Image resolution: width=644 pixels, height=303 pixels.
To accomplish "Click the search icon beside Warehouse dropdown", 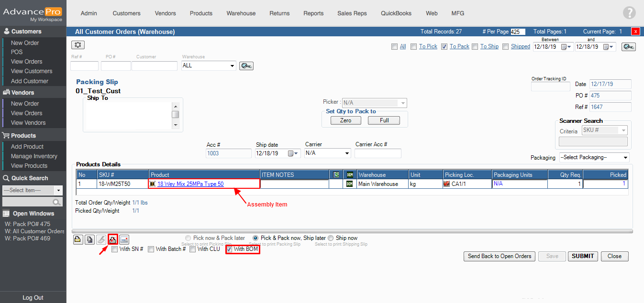I will click(x=246, y=66).
